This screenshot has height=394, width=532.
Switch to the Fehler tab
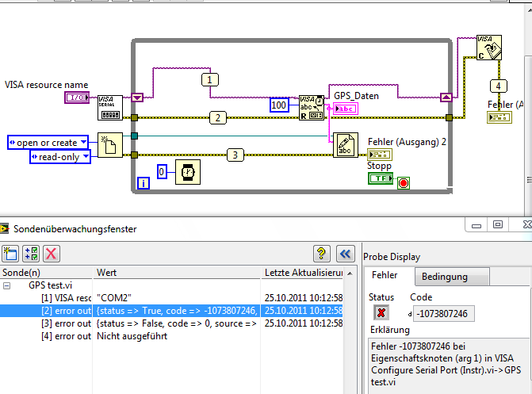[x=385, y=277]
